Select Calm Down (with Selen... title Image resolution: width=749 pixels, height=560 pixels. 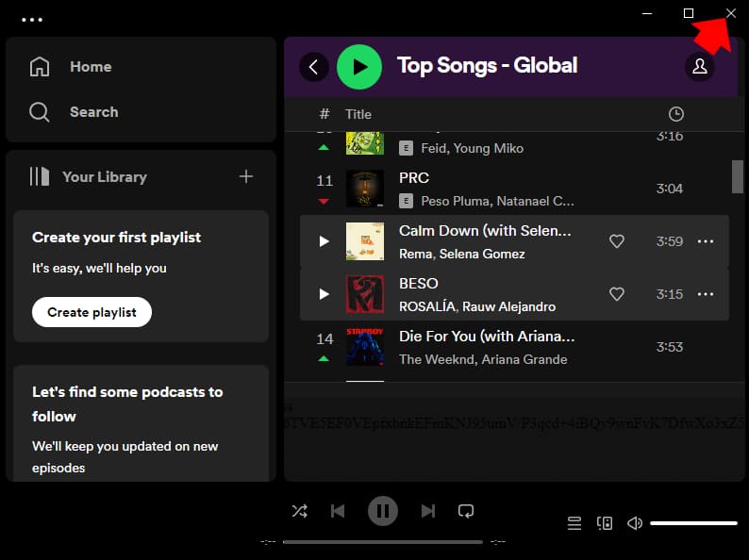point(485,231)
